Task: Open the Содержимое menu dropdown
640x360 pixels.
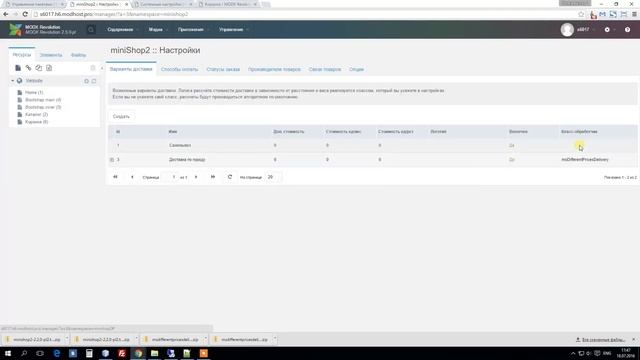Action: coord(123,29)
